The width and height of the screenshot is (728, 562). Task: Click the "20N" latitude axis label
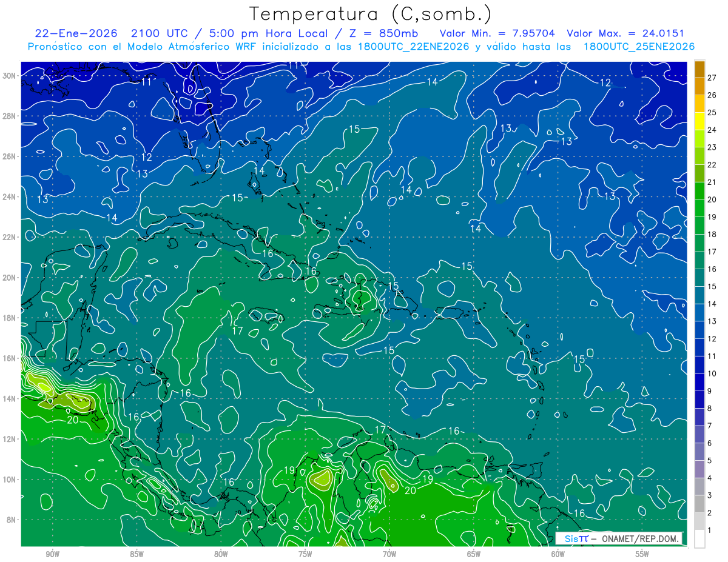tap(10, 278)
